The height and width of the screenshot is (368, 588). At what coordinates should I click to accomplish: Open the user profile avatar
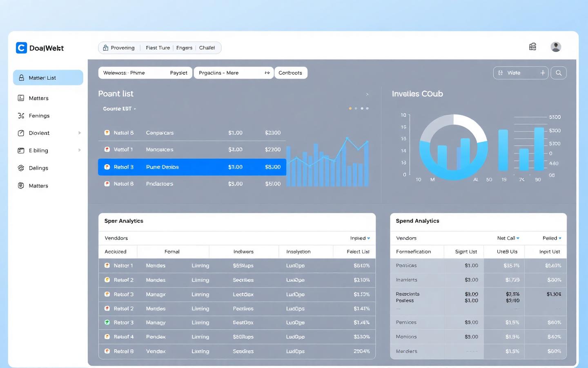pyautogui.click(x=556, y=47)
